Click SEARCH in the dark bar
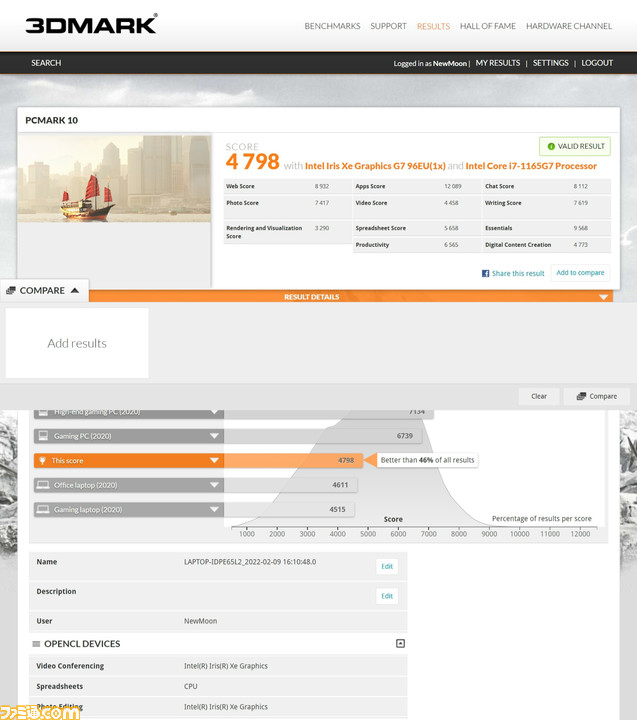 (x=46, y=63)
